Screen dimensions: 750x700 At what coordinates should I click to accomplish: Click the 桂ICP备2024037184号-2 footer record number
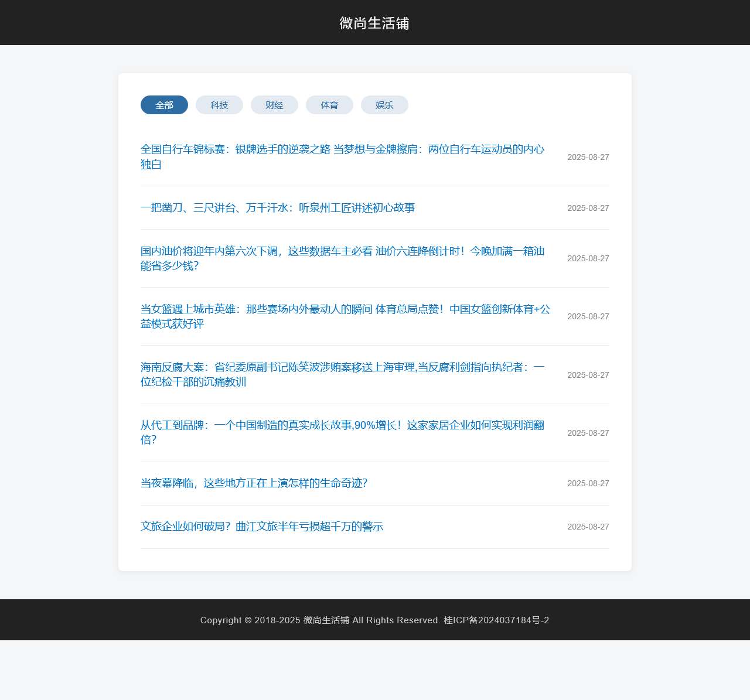(x=496, y=620)
